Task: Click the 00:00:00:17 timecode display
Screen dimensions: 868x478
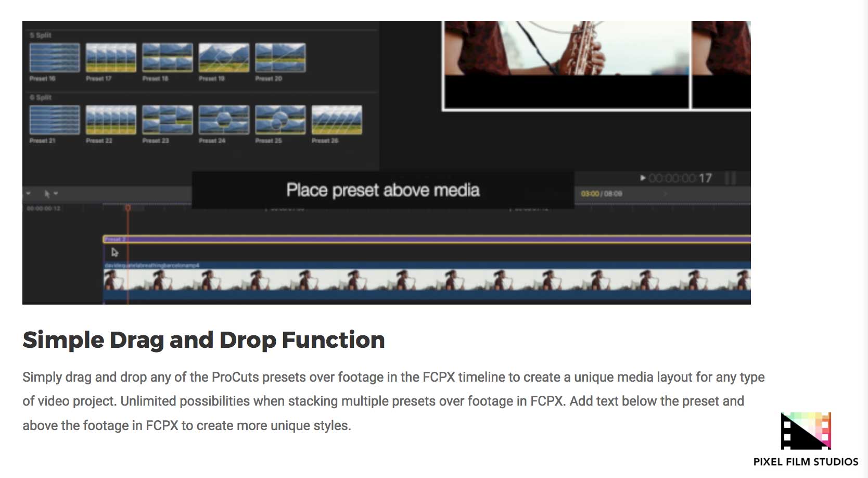Action: [x=680, y=179]
